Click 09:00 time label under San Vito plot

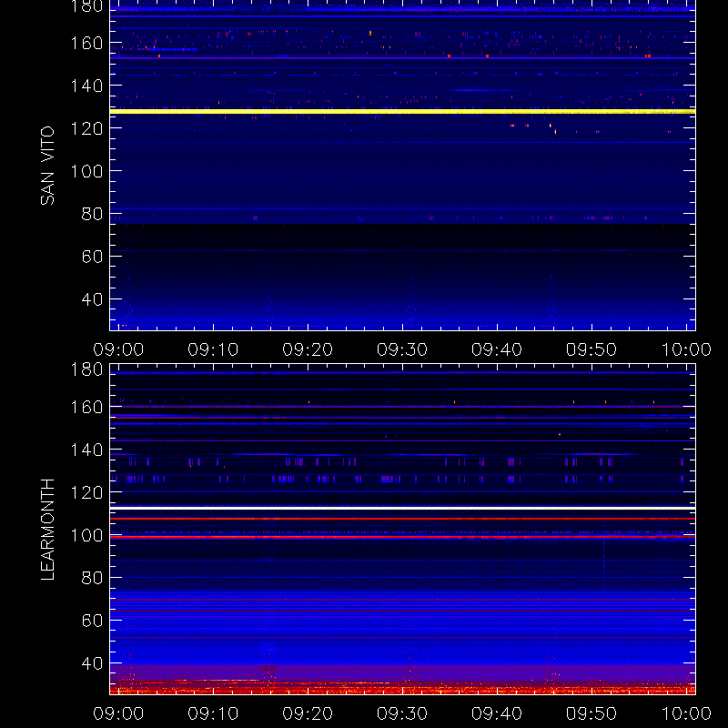(118, 349)
